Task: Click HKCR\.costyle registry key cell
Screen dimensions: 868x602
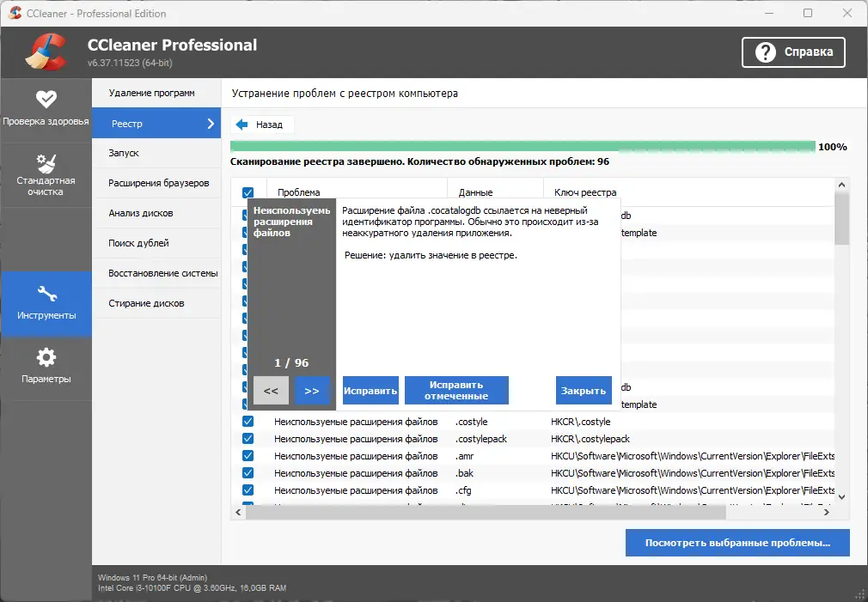Action: click(581, 422)
